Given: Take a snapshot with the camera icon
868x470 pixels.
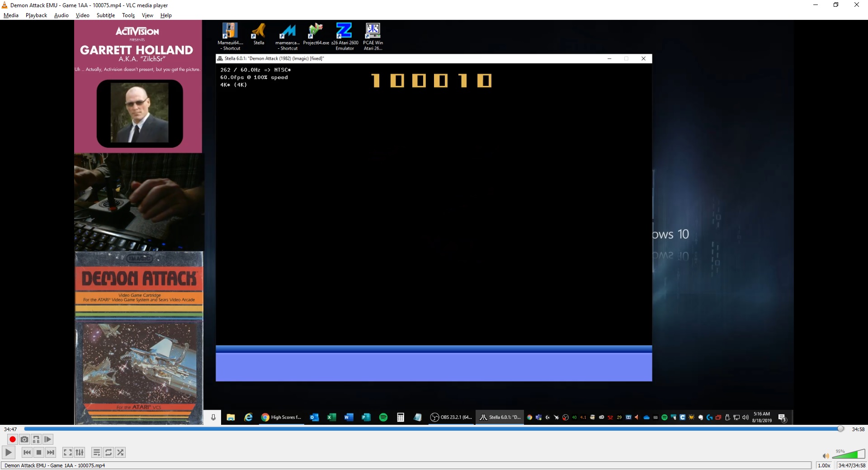Looking at the screenshot, I should pyautogui.click(x=24, y=439).
